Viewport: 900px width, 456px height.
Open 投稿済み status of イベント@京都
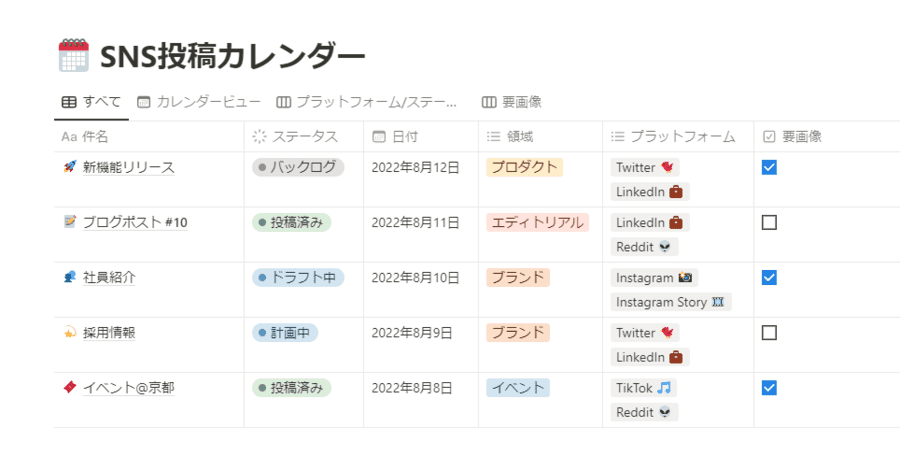pyautogui.click(x=292, y=388)
